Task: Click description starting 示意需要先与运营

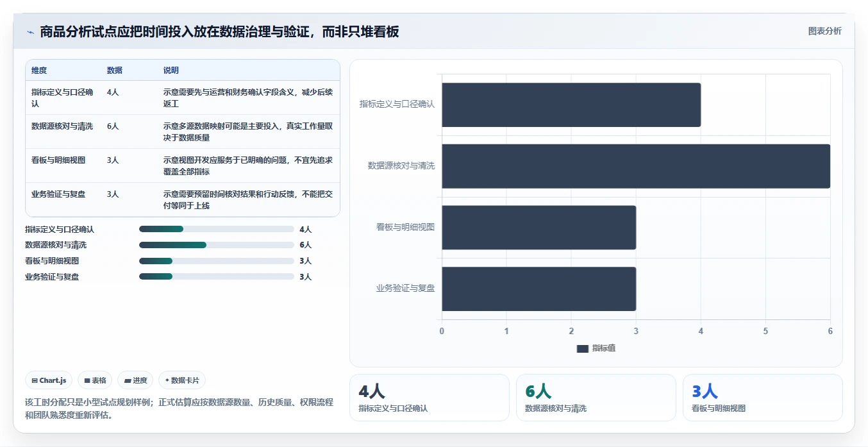Action: point(248,97)
